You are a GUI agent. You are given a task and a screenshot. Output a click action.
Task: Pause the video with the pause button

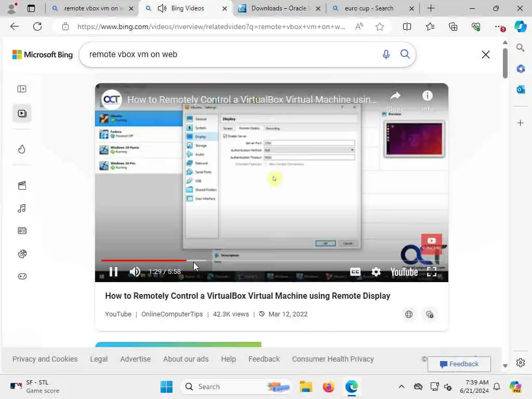(113, 272)
